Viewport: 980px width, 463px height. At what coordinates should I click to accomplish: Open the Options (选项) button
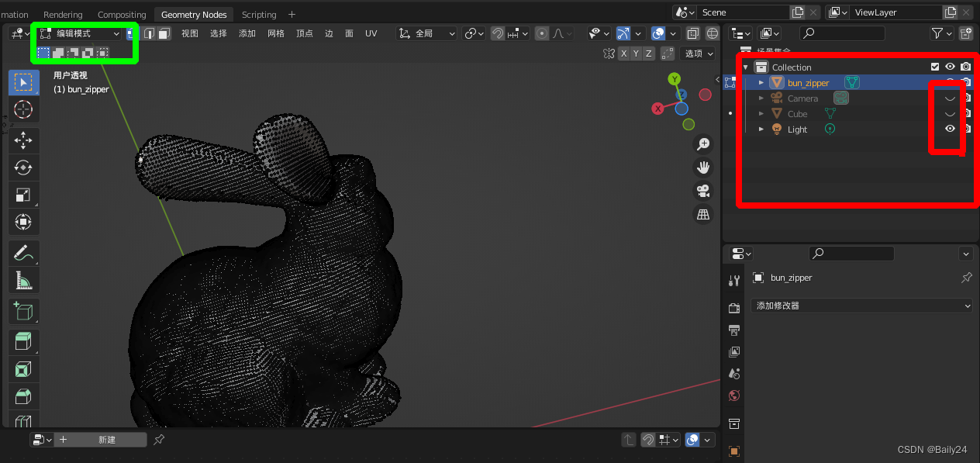697,54
